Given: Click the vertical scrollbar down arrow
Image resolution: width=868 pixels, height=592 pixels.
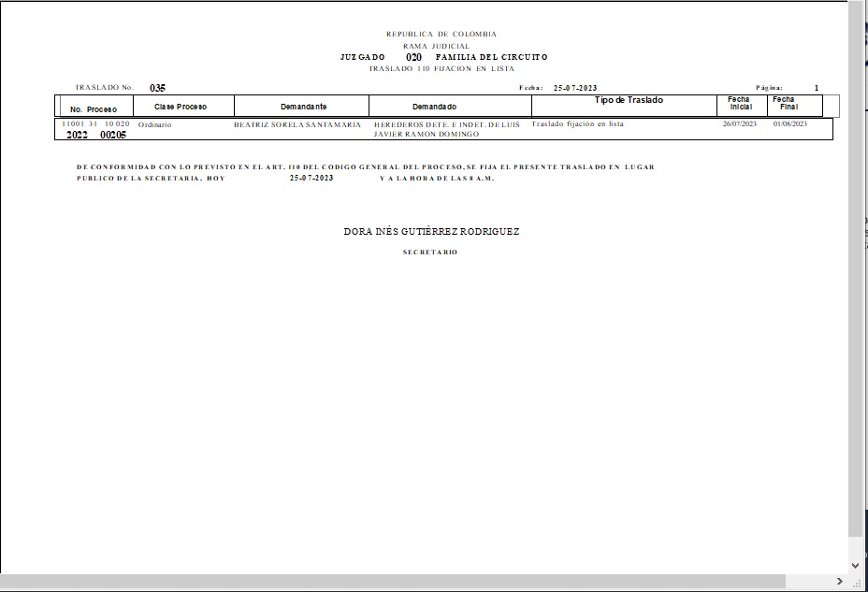Looking at the screenshot, I should (x=855, y=565).
